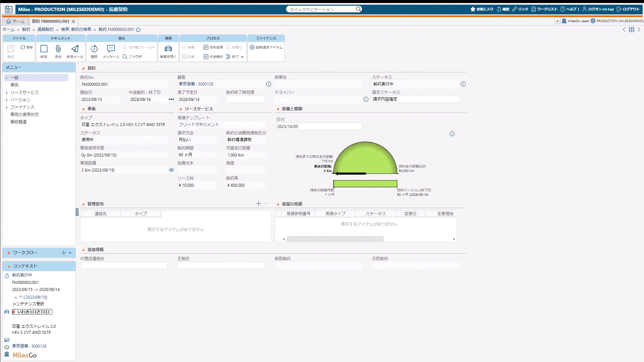This screenshot has height=362, width=644.
Task: Click the 契約変更 process button
Action: click(x=213, y=47)
